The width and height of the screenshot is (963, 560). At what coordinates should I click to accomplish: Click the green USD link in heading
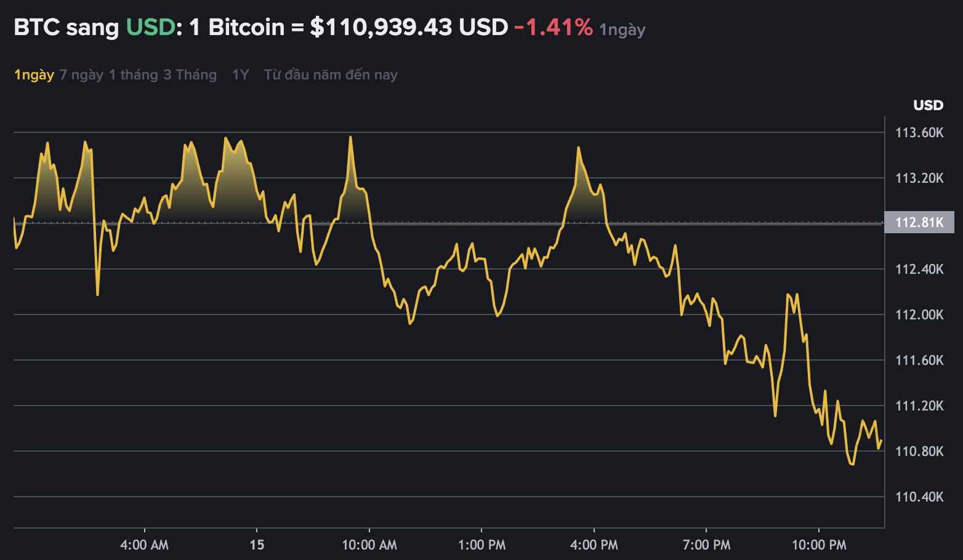pyautogui.click(x=150, y=27)
